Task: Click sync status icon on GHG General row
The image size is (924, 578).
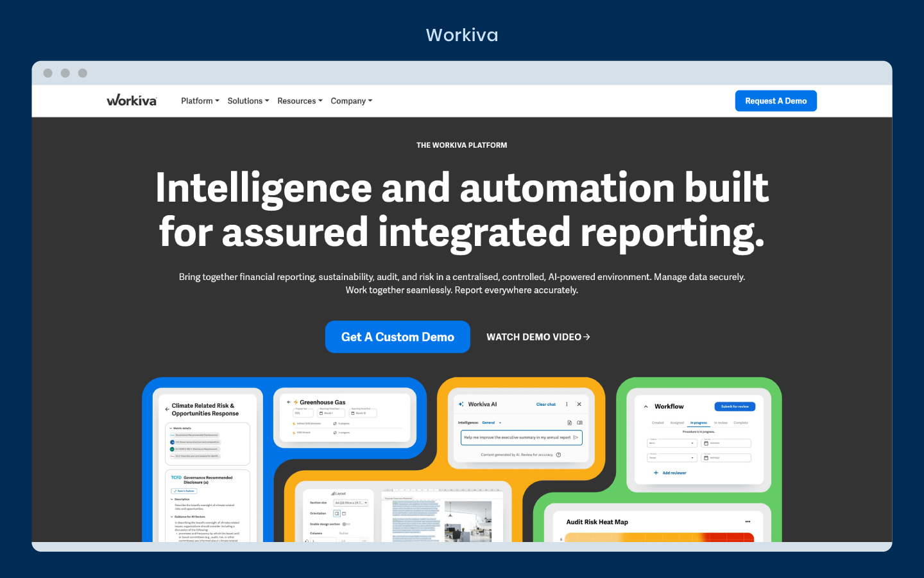Action: coord(335,433)
